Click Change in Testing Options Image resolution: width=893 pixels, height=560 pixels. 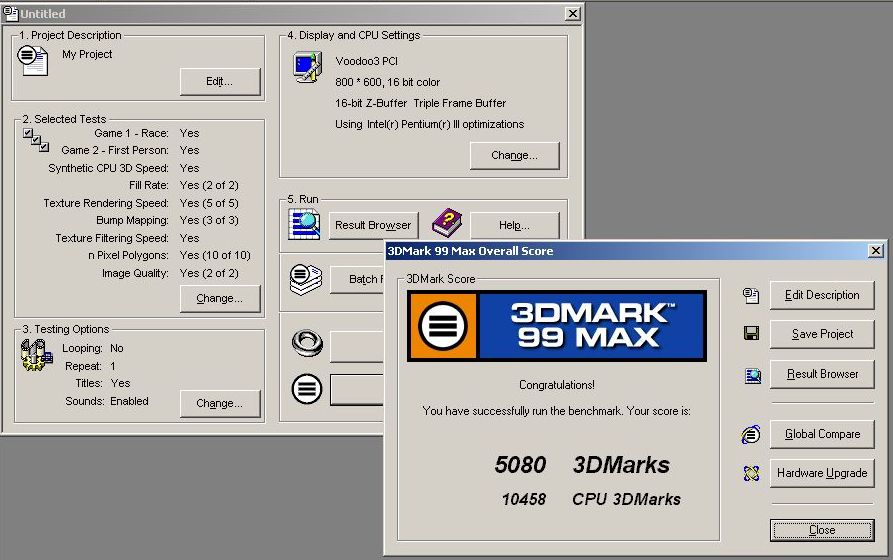pos(220,403)
